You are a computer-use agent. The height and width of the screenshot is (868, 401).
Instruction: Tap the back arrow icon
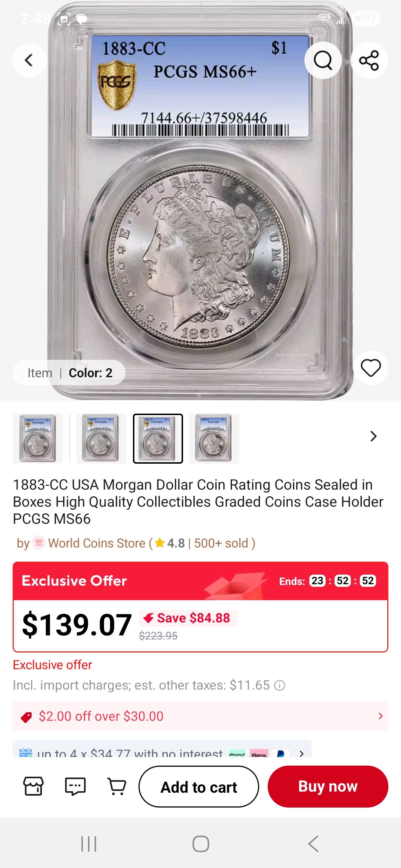click(29, 60)
